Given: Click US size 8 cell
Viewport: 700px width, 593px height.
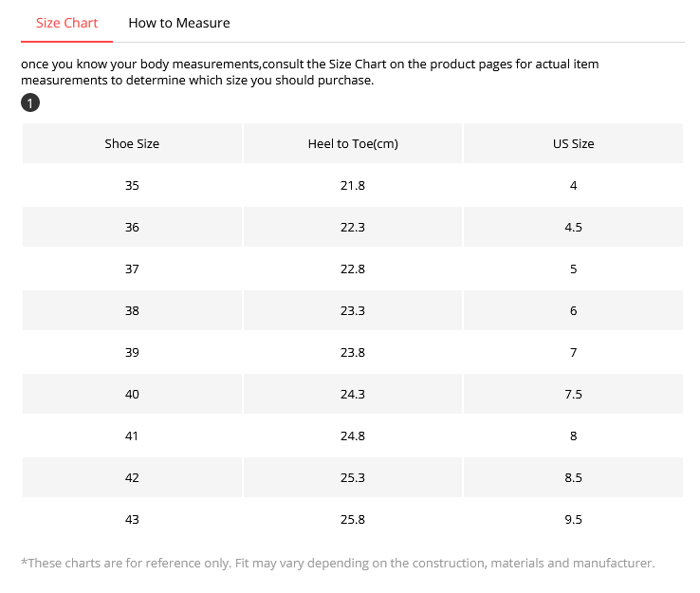Looking at the screenshot, I should 573,436.
